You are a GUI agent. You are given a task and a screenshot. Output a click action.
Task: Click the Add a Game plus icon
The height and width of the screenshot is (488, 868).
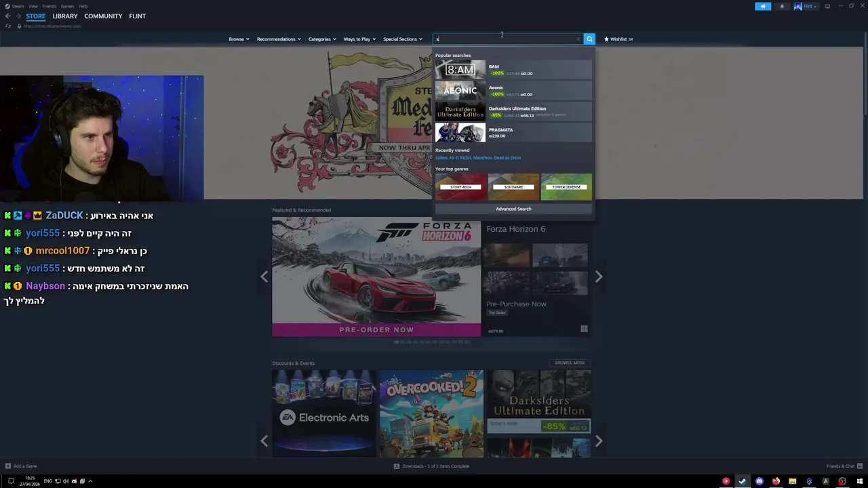(x=7, y=466)
